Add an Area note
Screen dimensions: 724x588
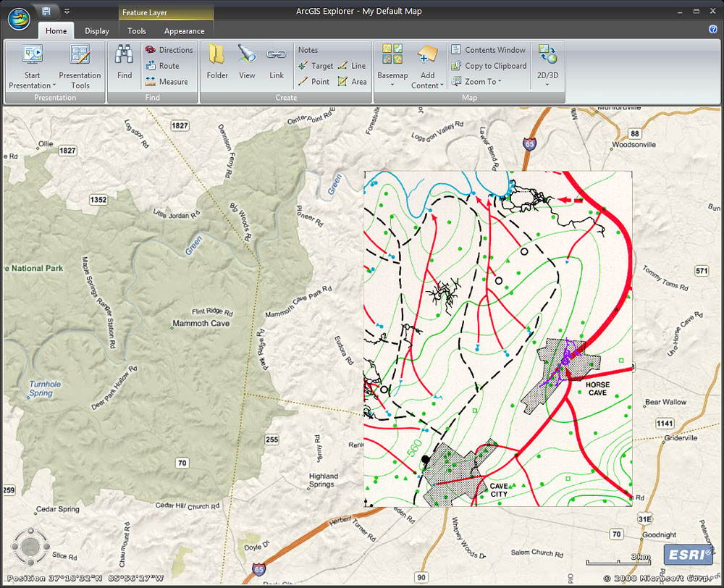click(x=352, y=82)
